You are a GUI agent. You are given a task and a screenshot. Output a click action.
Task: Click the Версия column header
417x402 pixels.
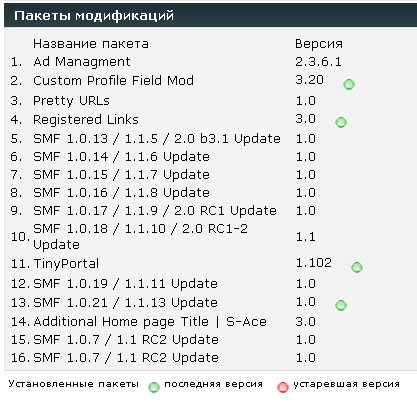coord(319,44)
